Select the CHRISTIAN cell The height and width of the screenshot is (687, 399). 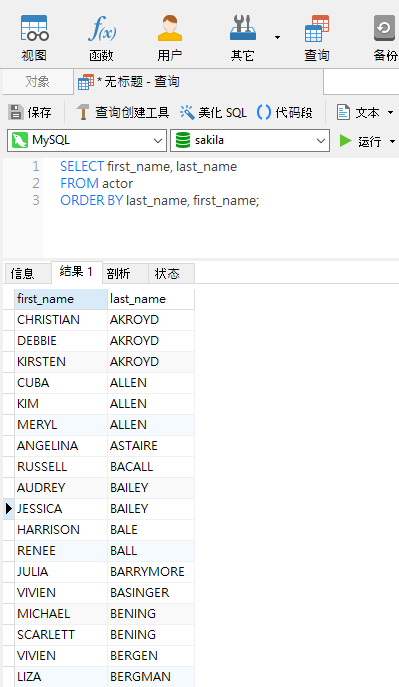click(61, 320)
